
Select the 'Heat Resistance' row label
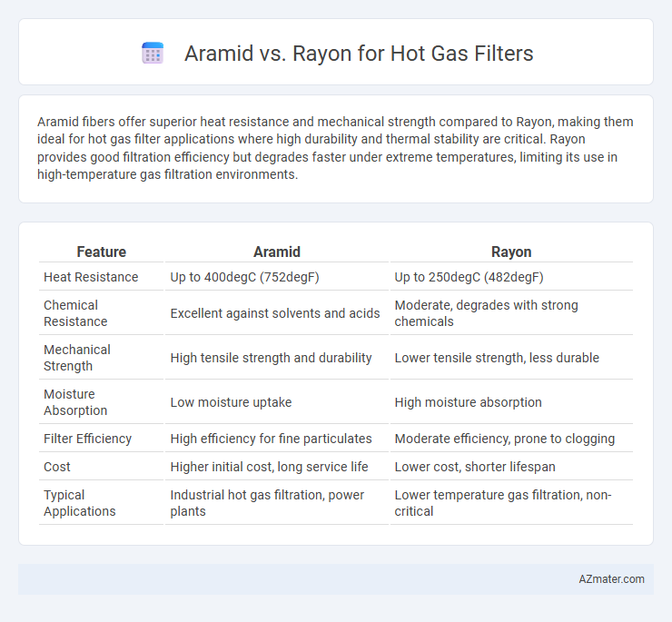tap(91, 277)
